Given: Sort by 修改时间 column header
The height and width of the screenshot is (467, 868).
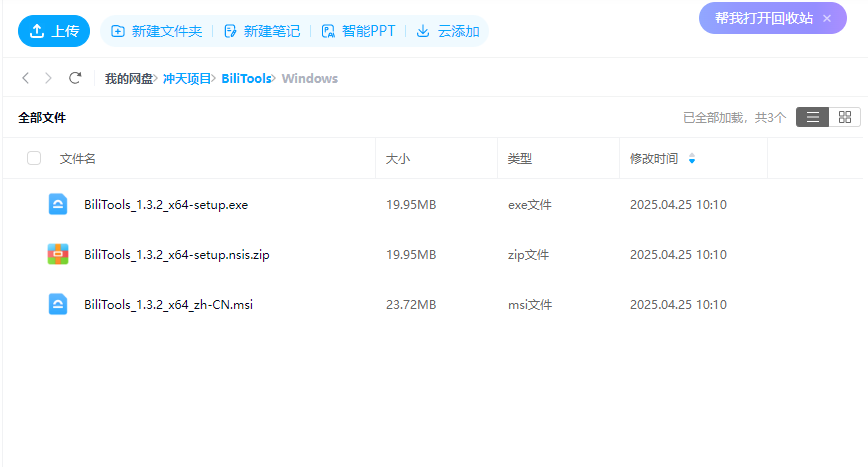Looking at the screenshot, I should click(x=654, y=159).
